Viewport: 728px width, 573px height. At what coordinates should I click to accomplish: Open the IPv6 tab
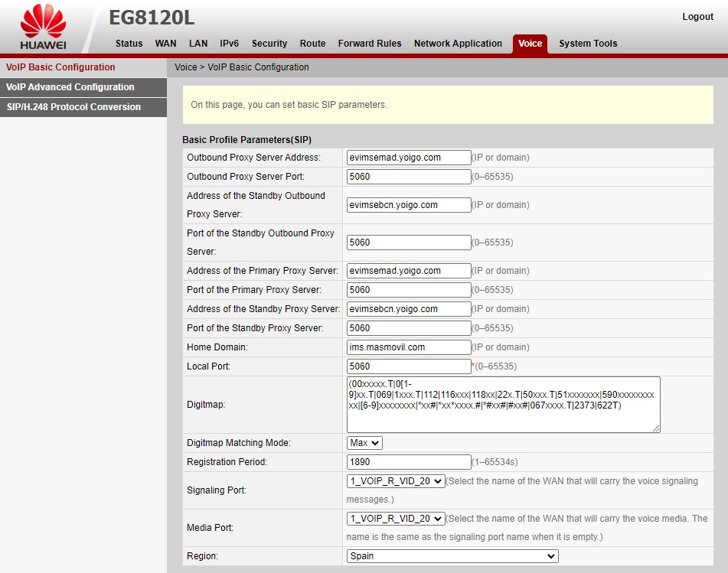[230, 44]
